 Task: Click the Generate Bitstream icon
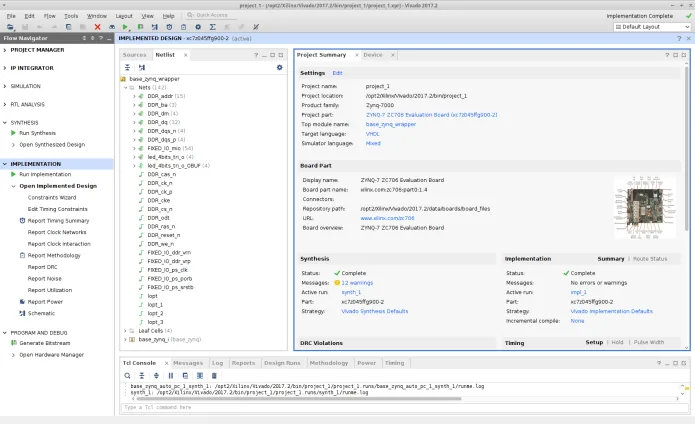[x=14, y=343]
